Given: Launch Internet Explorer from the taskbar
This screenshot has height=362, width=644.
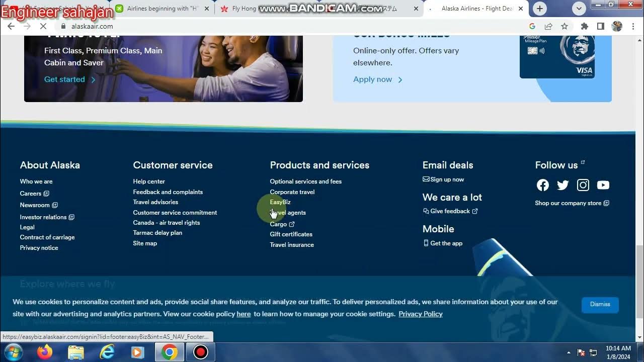Looking at the screenshot, I should point(107,352).
